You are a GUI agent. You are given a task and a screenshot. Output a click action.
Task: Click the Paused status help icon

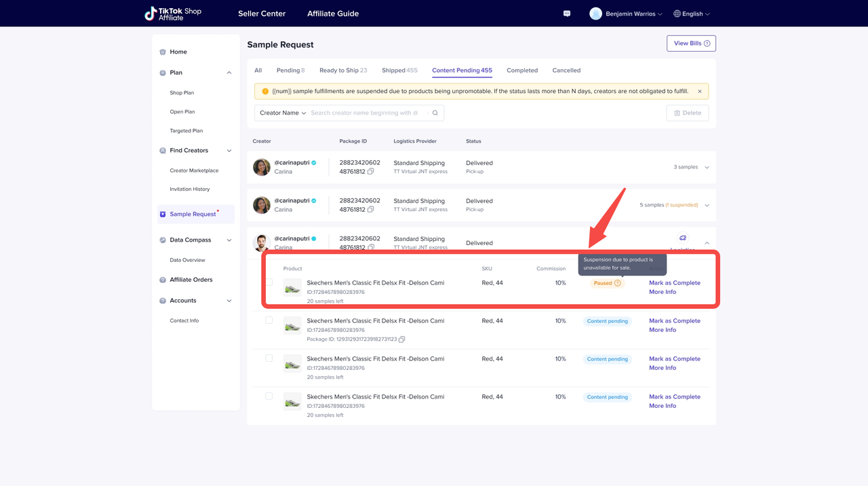[618, 283]
